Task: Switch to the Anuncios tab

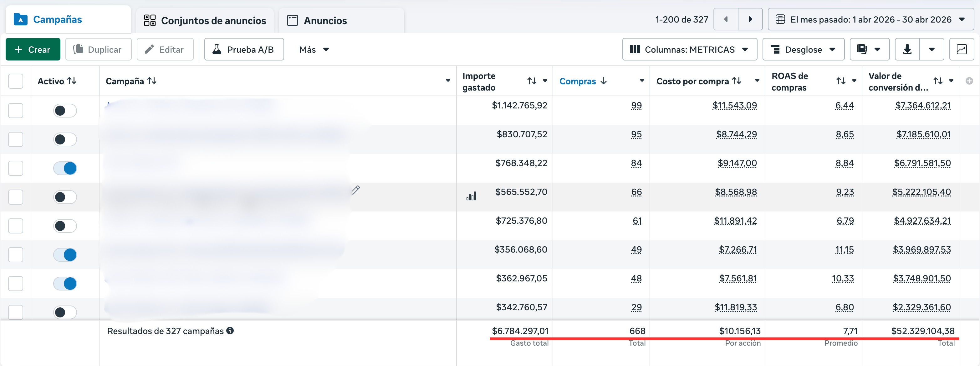Action: click(317, 21)
